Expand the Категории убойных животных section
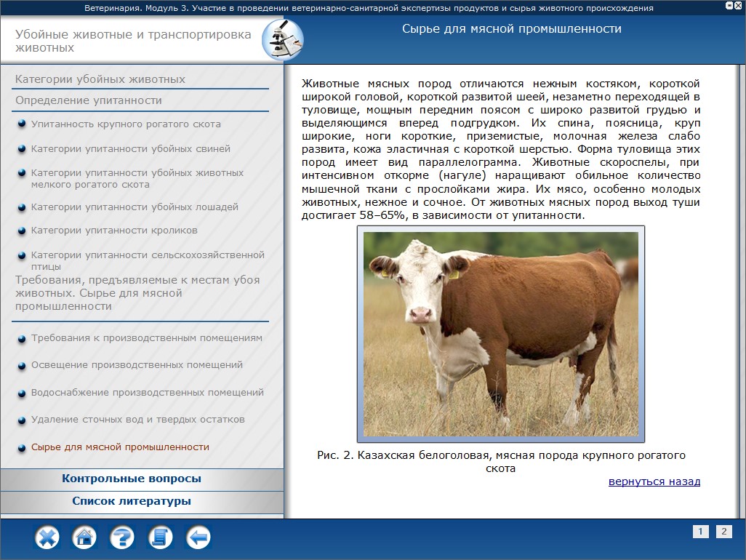The width and height of the screenshot is (746, 560). pyautogui.click(x=100, y=79)
